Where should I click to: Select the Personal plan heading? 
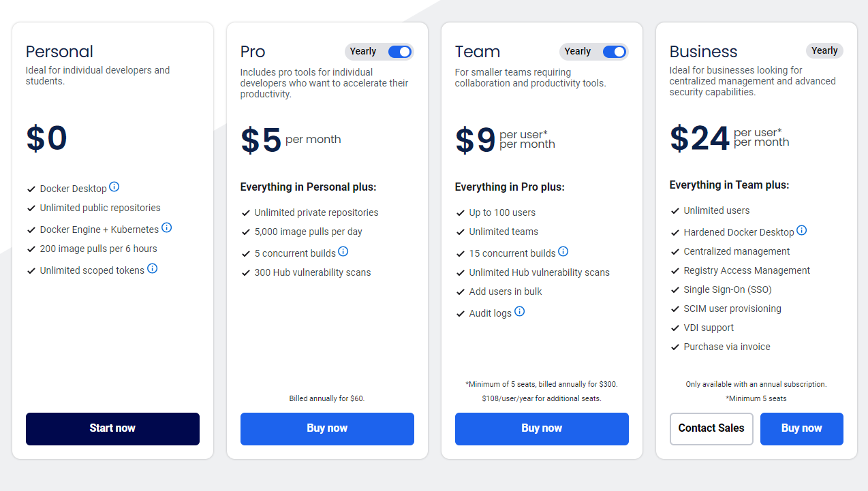[x=59, y=51]
